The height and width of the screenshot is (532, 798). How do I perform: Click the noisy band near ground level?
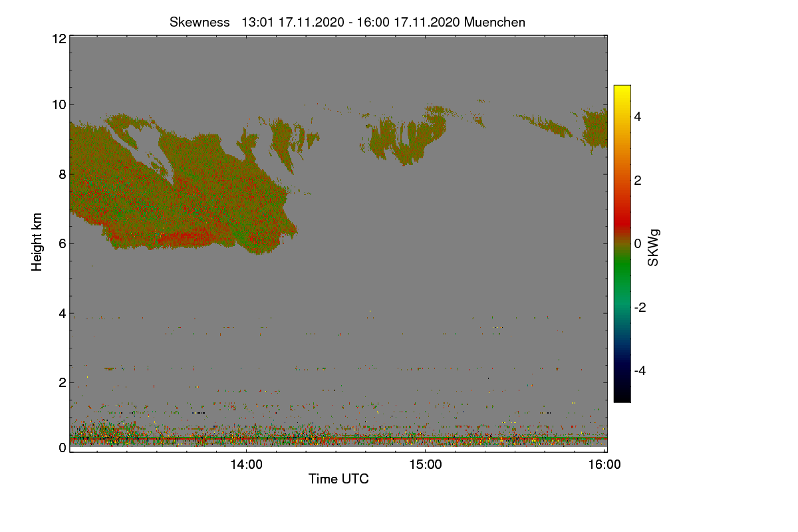pos(338,436)
